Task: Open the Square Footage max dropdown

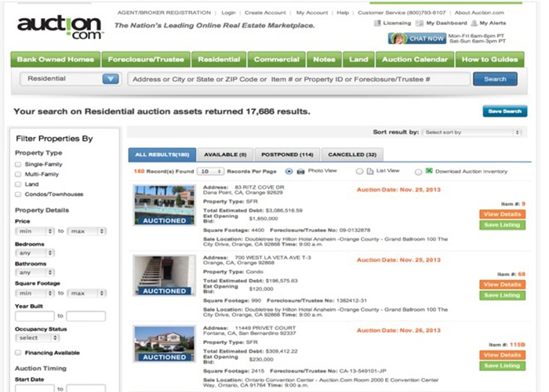Action: coord(87,293)
